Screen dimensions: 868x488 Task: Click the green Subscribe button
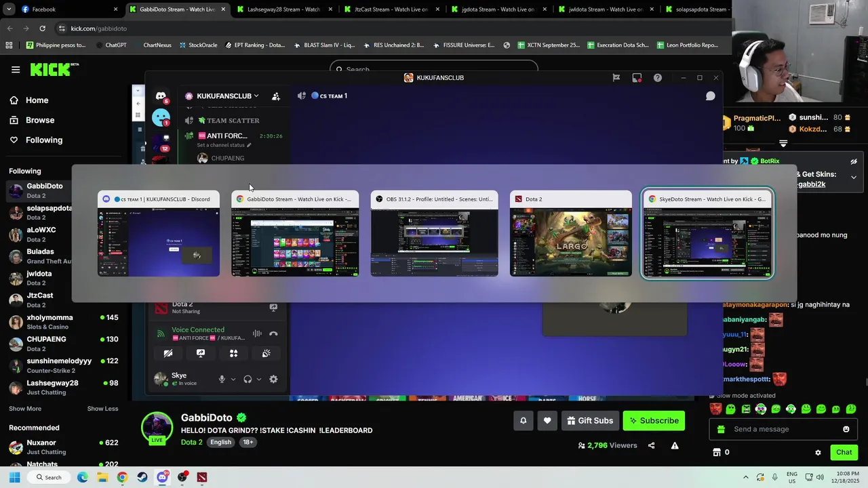tap(654, 421)
